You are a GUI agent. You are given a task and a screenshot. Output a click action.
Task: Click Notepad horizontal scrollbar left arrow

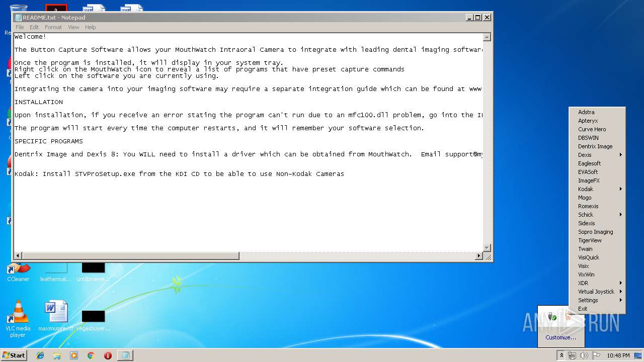(18, 256)
